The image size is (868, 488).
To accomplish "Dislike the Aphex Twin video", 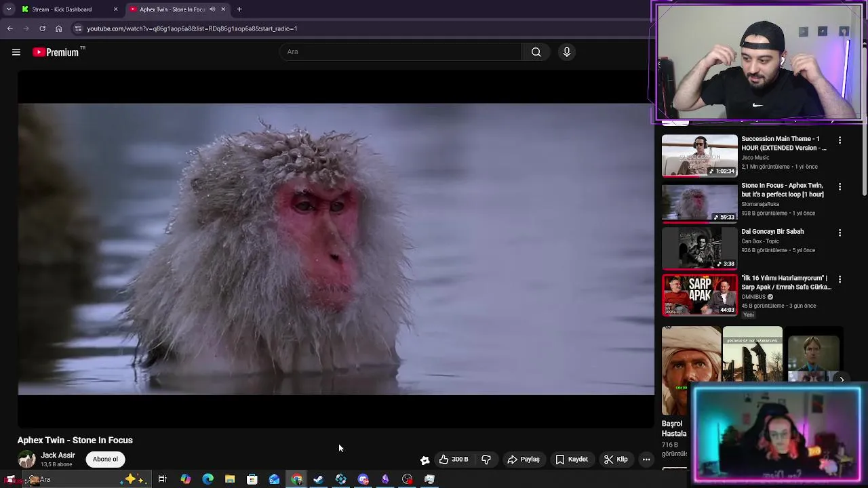I will pyautogui.click(x=486, y=460).
